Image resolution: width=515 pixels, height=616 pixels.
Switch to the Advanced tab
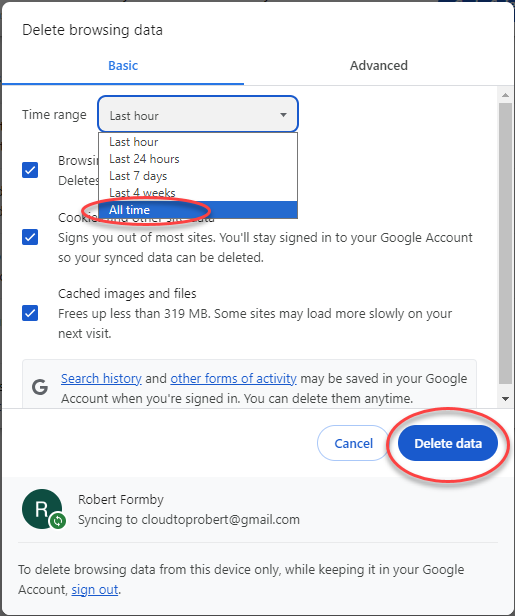click(x=379, y=66)
